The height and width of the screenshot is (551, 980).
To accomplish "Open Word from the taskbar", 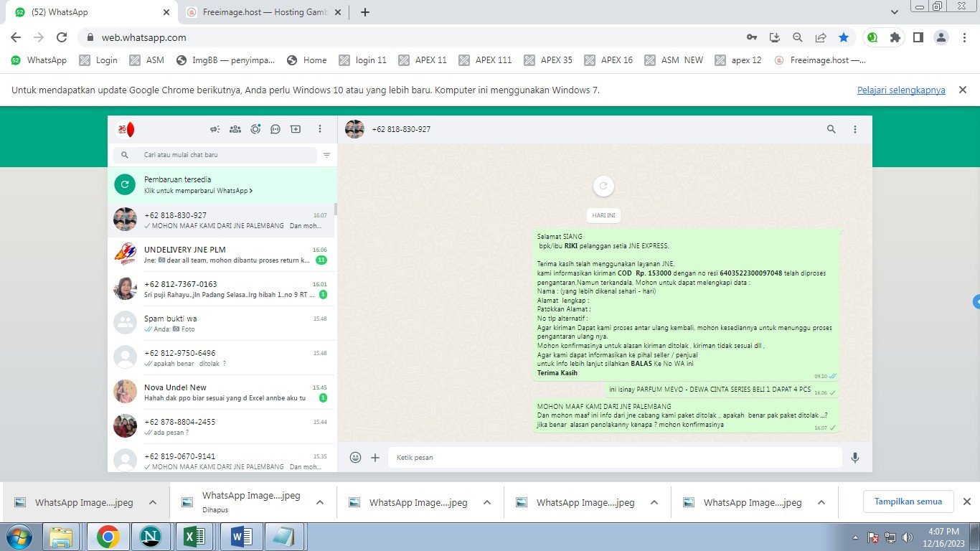I will point(240,537).
